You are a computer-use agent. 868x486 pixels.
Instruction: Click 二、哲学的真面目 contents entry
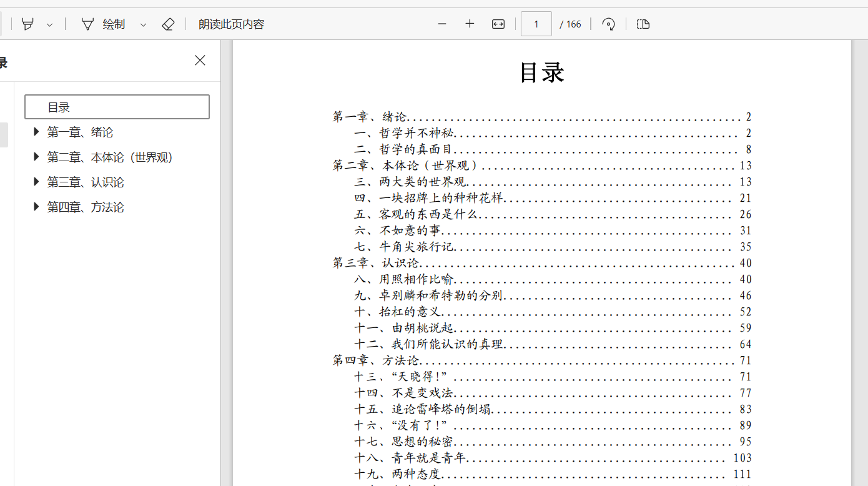pyautogui.click(x=553, y=149)
